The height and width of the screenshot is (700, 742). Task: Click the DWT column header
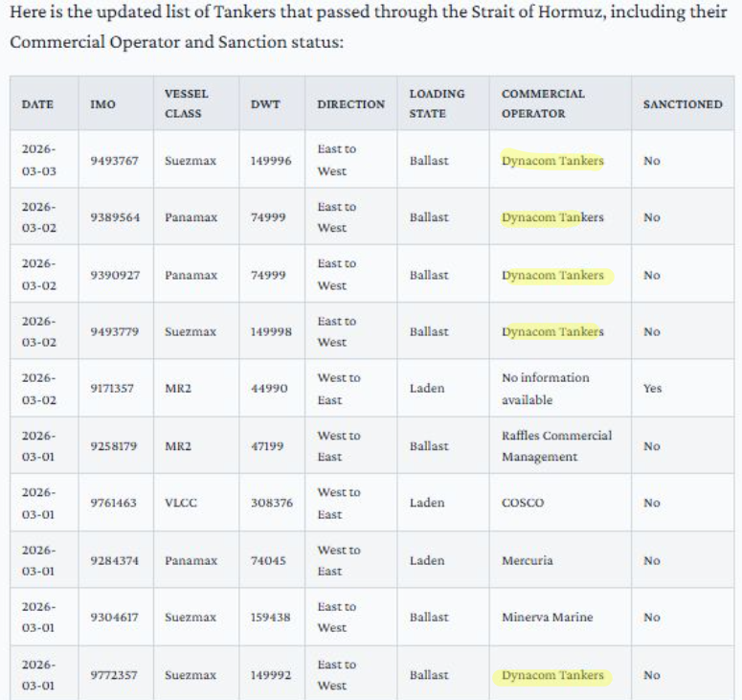pyautogui.click(x=265, y=104)
